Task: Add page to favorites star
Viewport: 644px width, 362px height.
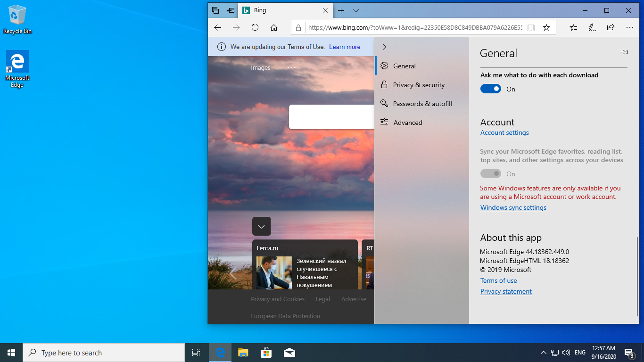Action: [x=546, y=28]
